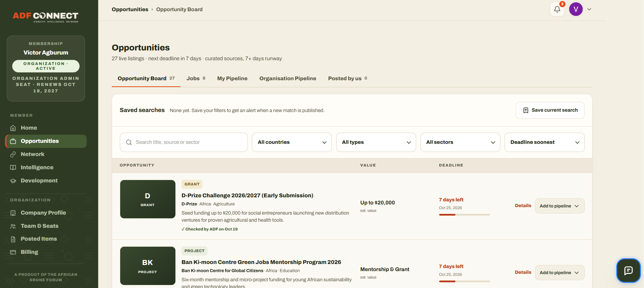Expand Add to pipeline for Ban Ki-moon program
The width and height of the screenshot is (644, 288).
point(559,273)
